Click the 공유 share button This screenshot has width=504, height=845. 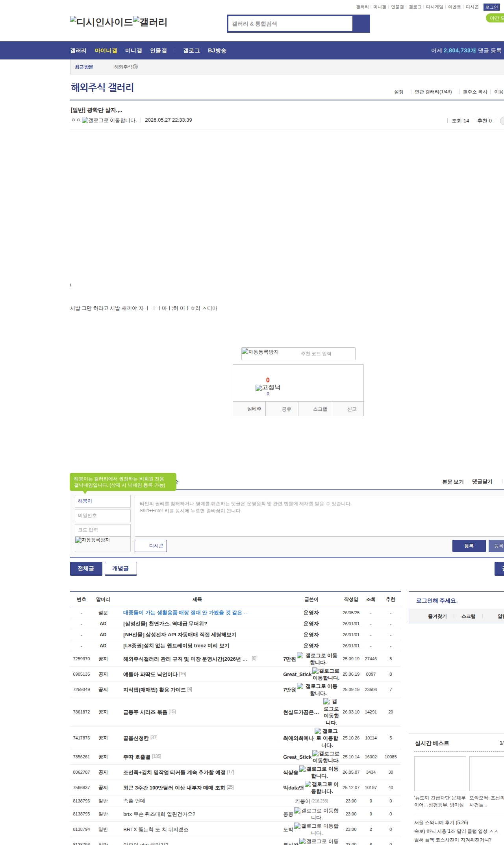pyautogui.click(x=282, y=409)
